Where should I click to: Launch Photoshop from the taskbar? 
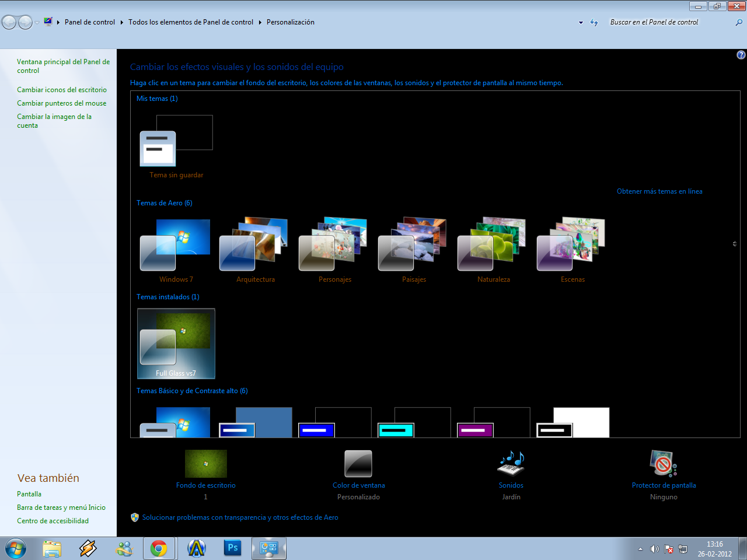pos(233,548)
